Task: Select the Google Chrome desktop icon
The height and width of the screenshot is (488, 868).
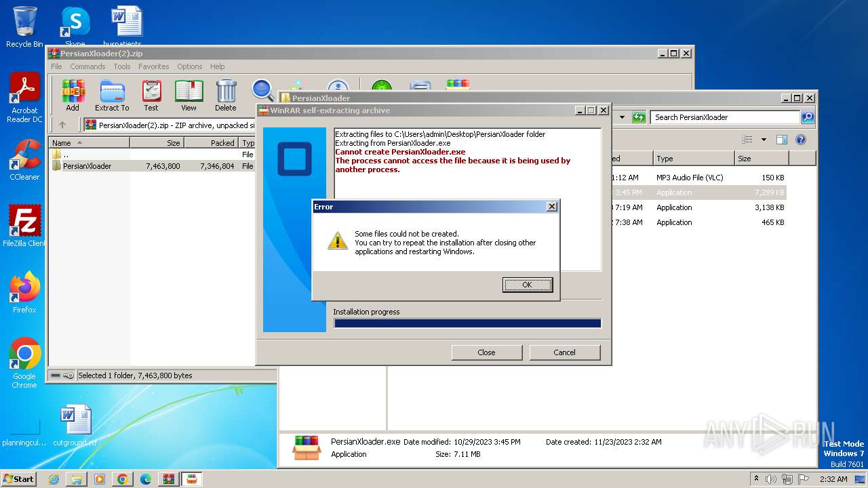Action: (24, 363)
